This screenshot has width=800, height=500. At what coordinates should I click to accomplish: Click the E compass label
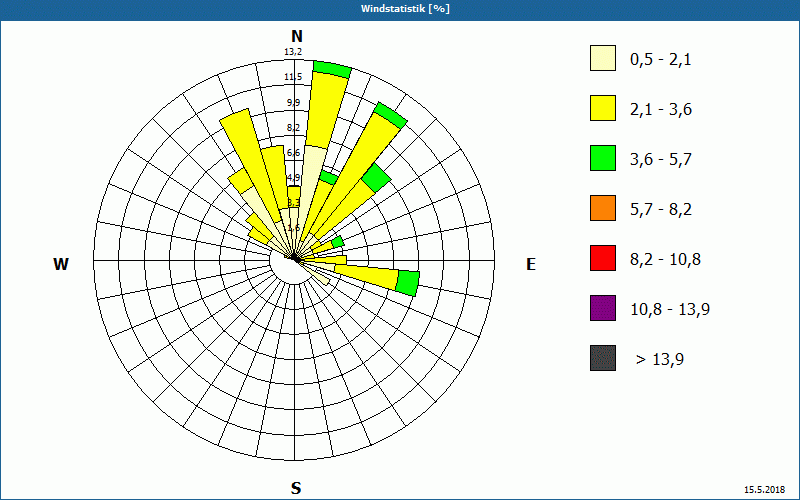[531, 264]
